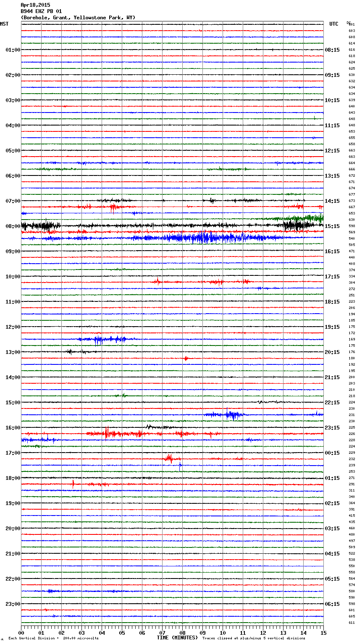Viewport: 357px width, 644px height.
Task: Choose the 19:15 UTC time label
Action: click(332, 327)
